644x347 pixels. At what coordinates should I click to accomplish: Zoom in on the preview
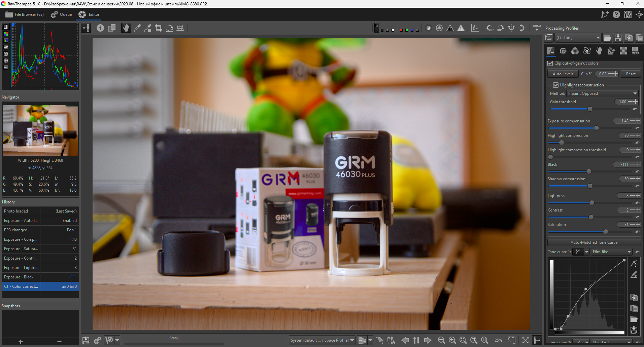click(452, 340)
